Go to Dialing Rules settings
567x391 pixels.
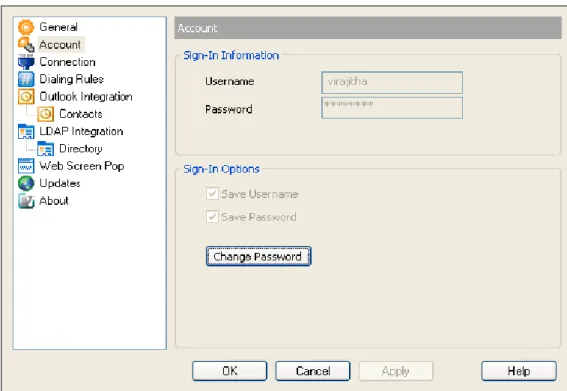[71, 79]
